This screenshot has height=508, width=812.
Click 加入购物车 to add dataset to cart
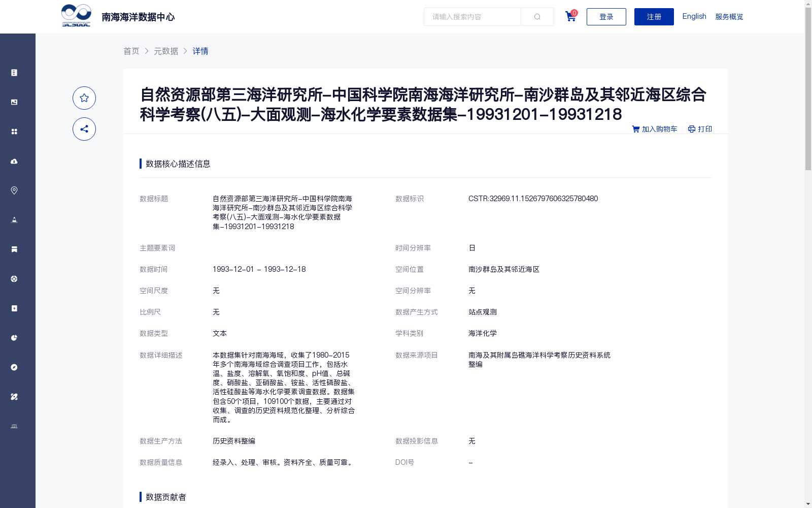point(655,129)
